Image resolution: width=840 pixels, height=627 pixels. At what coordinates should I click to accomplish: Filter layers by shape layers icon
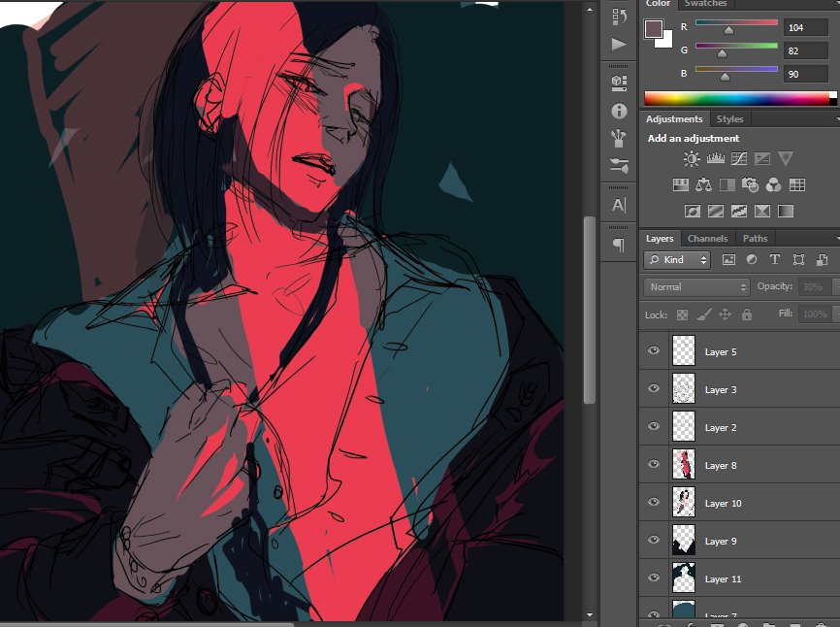click(798, 260)
